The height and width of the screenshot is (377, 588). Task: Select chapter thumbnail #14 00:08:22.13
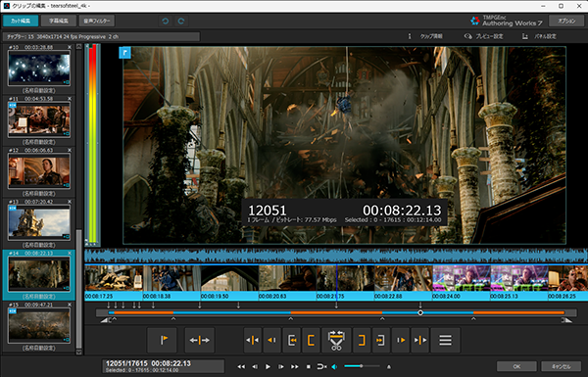click(39, 274)
